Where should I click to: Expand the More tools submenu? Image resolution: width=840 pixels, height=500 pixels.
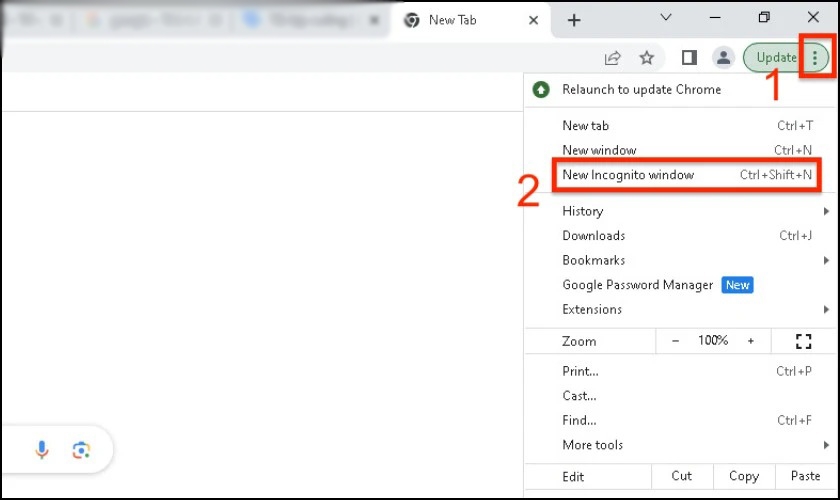click(680, 445)
